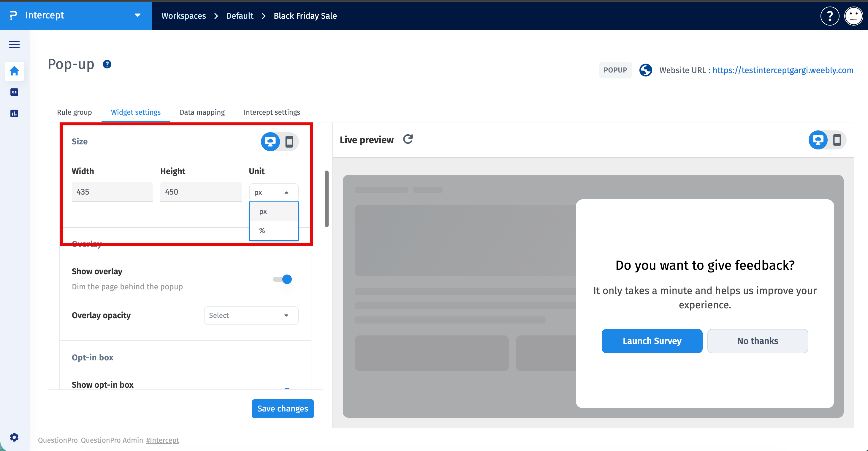Click Launch Survey in the preview
This screenshot has height=451, width=868.
pos(652,341)
